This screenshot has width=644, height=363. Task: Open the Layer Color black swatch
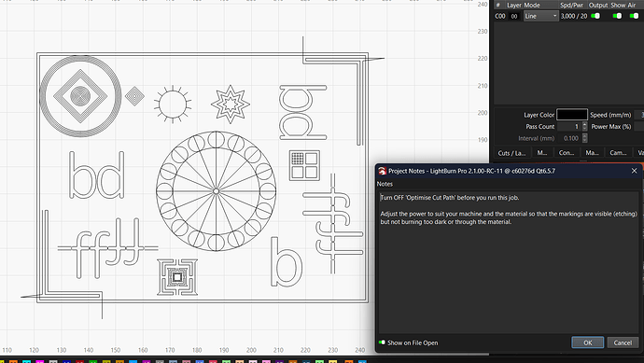coord(572,115)
